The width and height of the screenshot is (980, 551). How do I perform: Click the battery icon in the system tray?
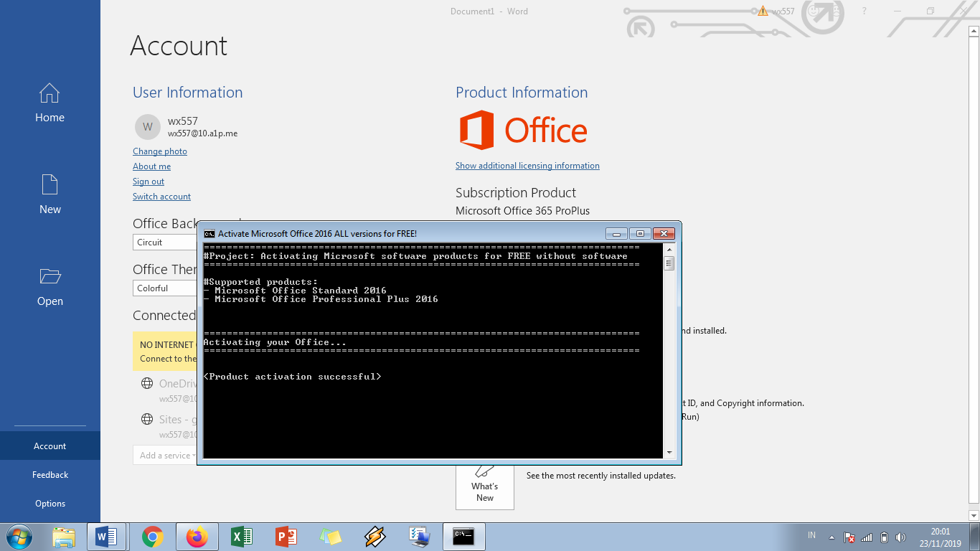tap(884, 537)
